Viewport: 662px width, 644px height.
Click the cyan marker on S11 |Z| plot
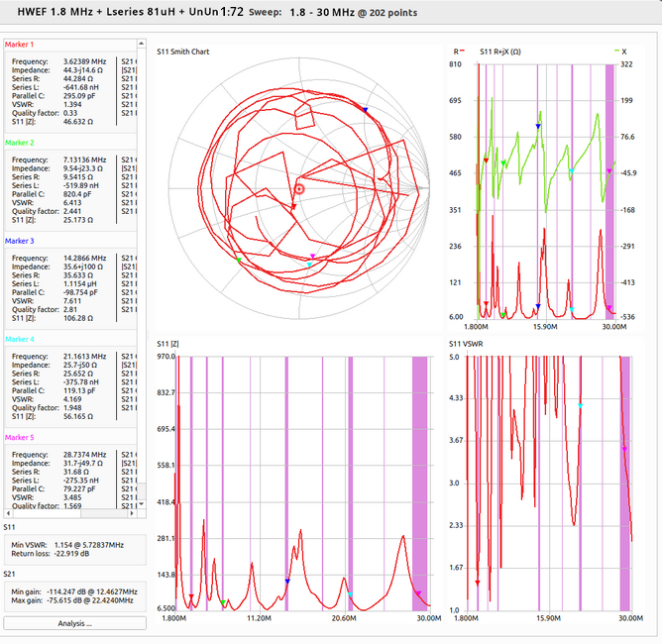(x=351, y=594)
